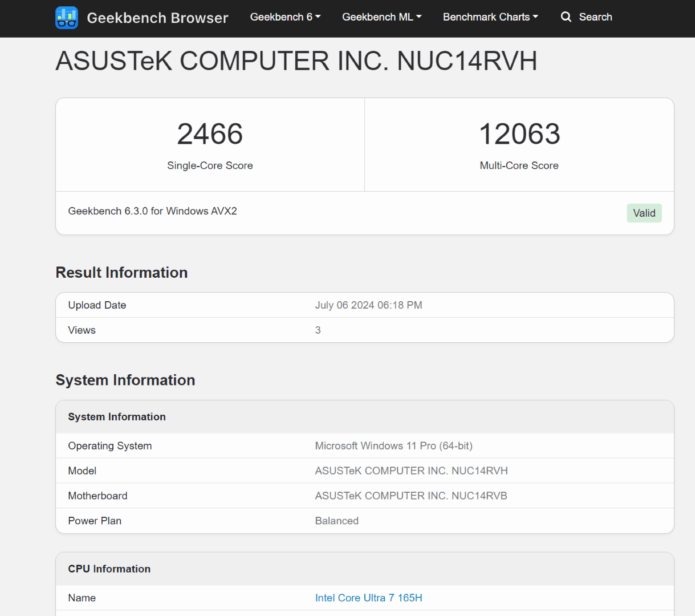Open the Geekbench Browser home link
The width and height of the screenshot is (695, 616).
pyautogui.click(x=157, y=18)
